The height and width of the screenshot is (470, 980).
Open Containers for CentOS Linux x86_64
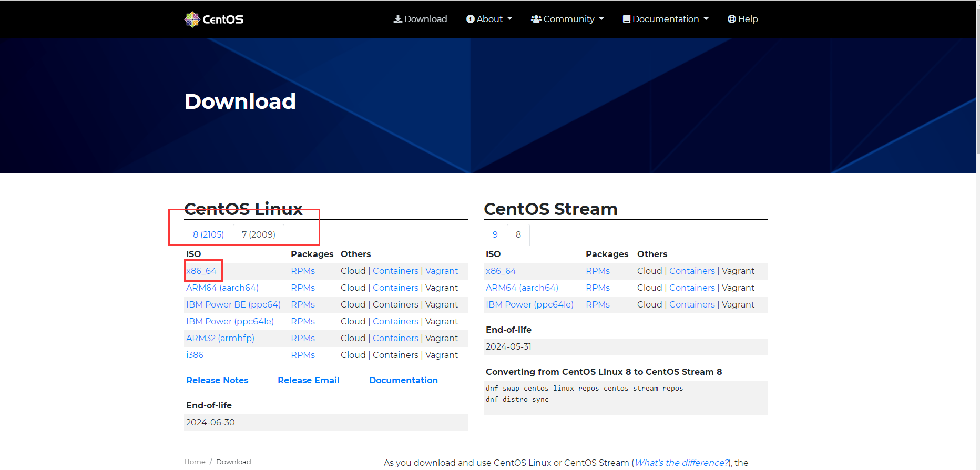pyautogui.click(x=395, y=271)
